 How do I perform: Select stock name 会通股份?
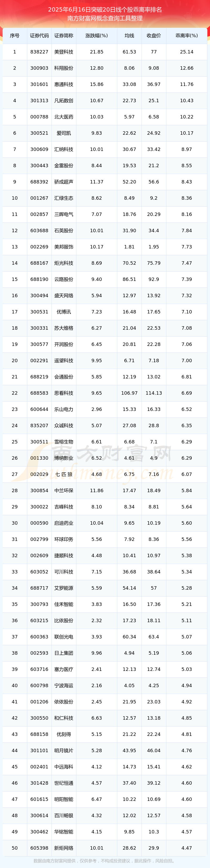[64, 377]
